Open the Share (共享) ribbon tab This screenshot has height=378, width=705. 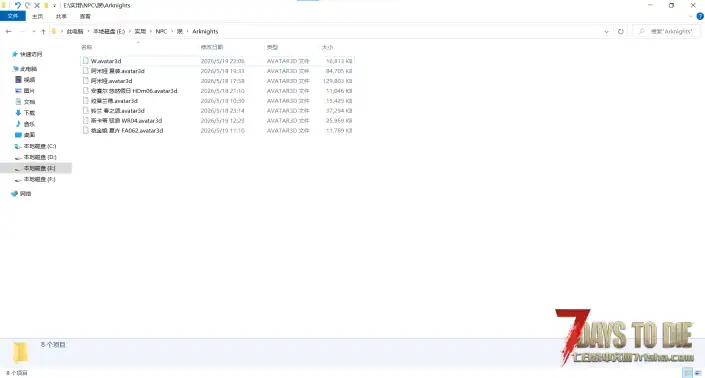coord(61,16)
